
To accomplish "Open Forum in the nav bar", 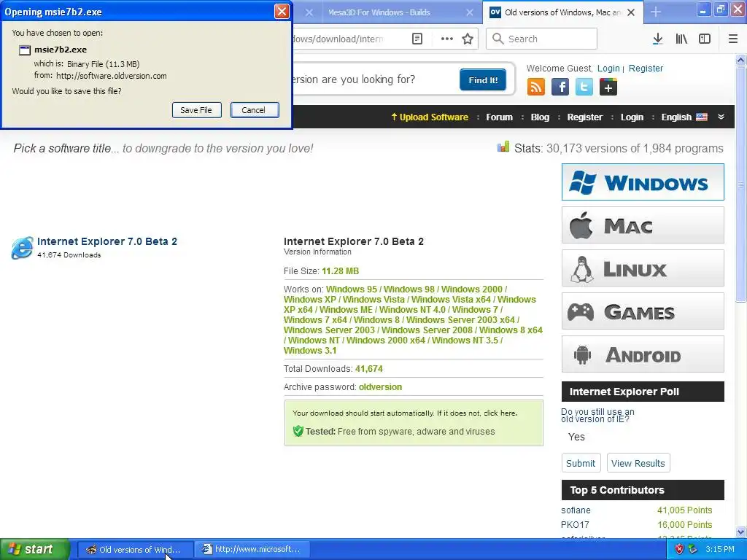I will point(499,117).
